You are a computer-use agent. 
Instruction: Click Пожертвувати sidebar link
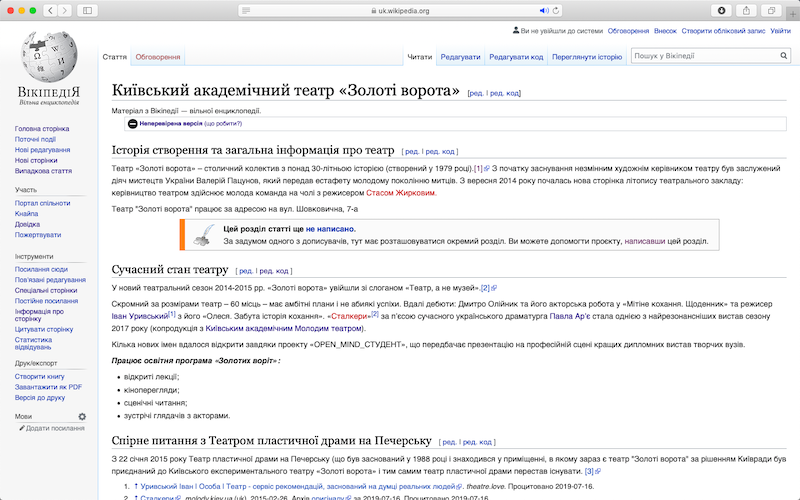pyautogui.click(x=38, y=235)
